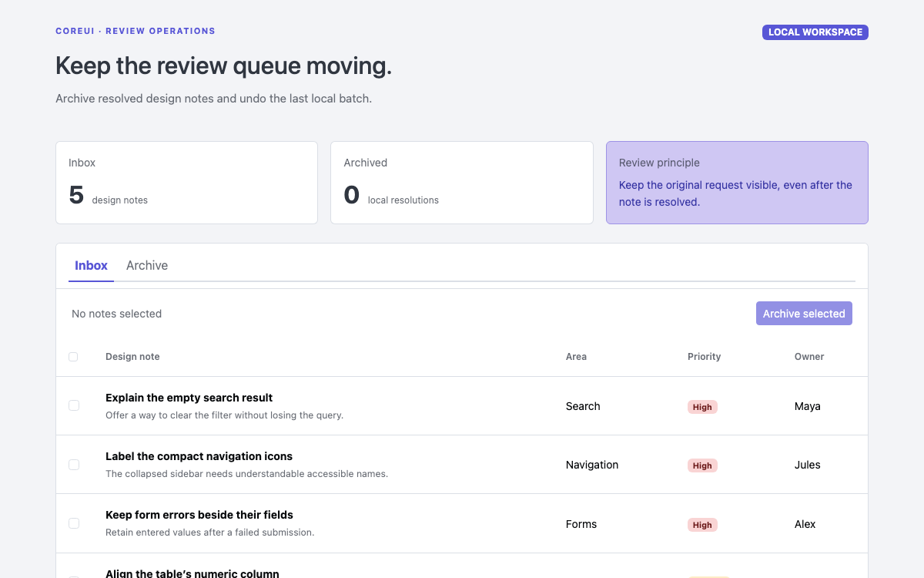Image resolution: width=924 pixels, height=578 pixels.
Task: Click the 'Search' area cell
Action: [x=583, y=406]
